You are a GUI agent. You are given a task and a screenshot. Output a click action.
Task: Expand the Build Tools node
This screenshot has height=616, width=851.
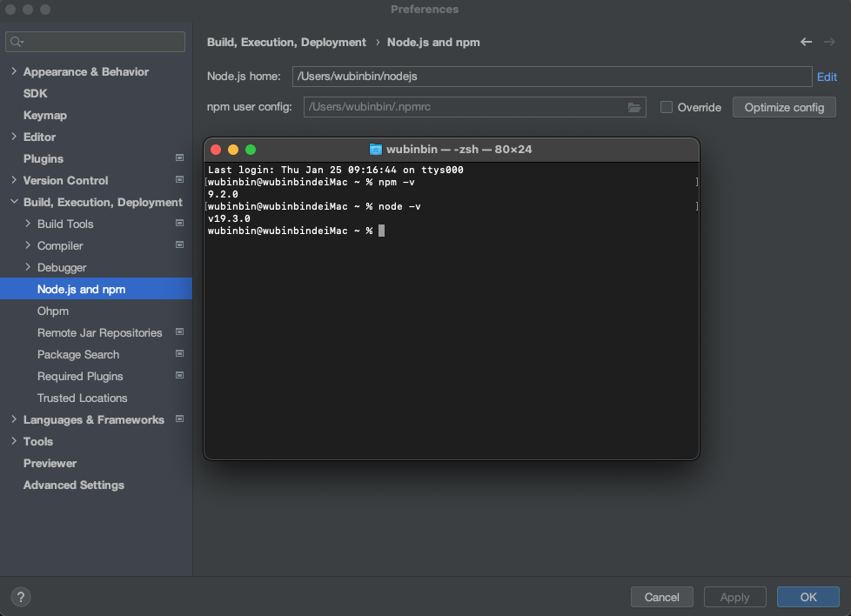pyautogui.click(x=28, y=223)
